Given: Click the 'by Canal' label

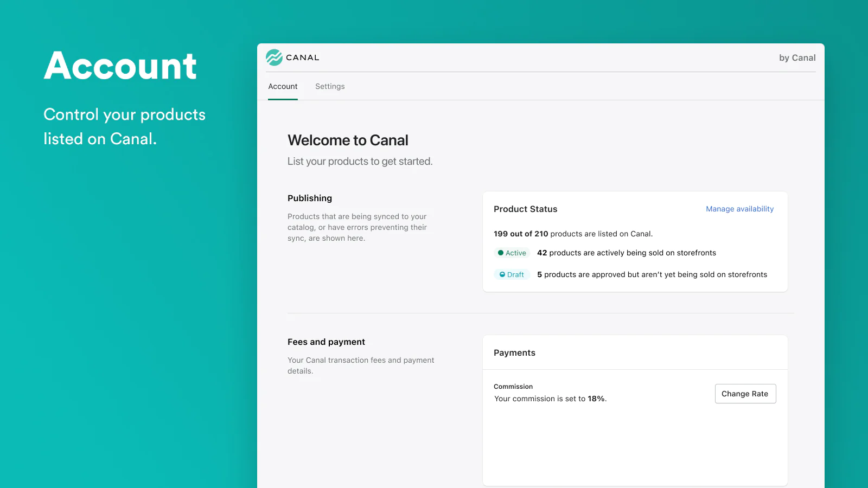Looking at the screenshot, I should point(797,58).
